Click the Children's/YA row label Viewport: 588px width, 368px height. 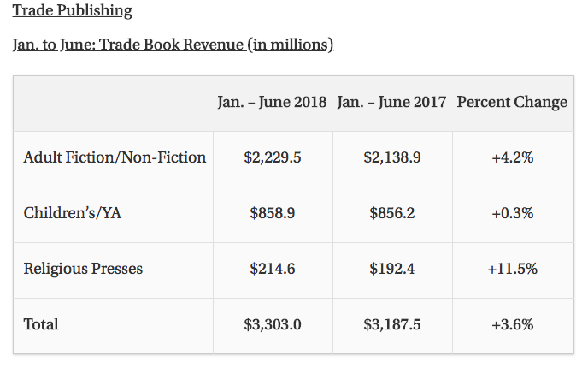pyautogui.click(x=73, y=213)
